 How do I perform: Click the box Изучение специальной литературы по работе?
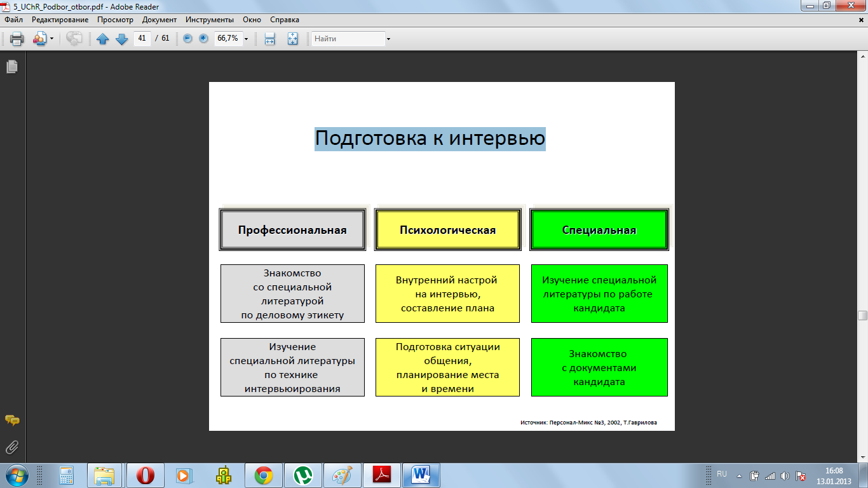tap(599, 294)
